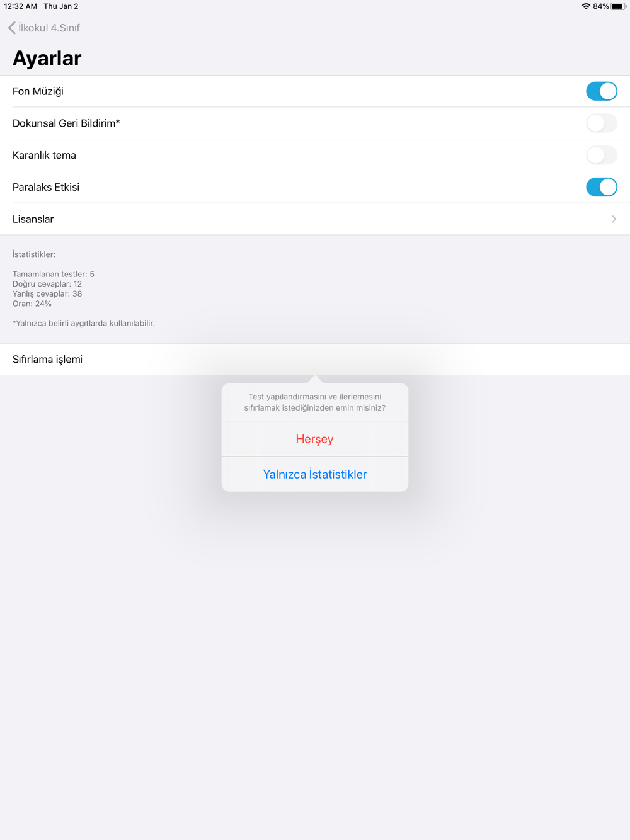Tap the İstatistikler section header
Screen dimensions: 630x840
[x=34, y=254]
